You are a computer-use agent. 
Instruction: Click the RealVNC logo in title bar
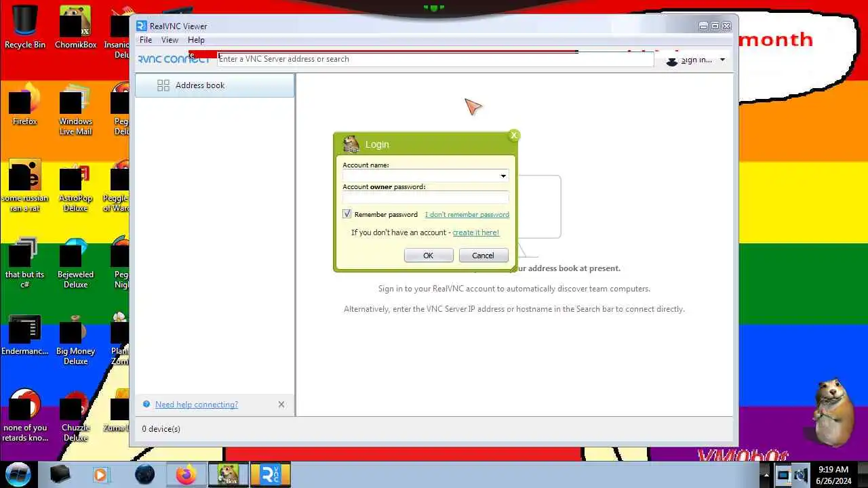click(141, 26)
